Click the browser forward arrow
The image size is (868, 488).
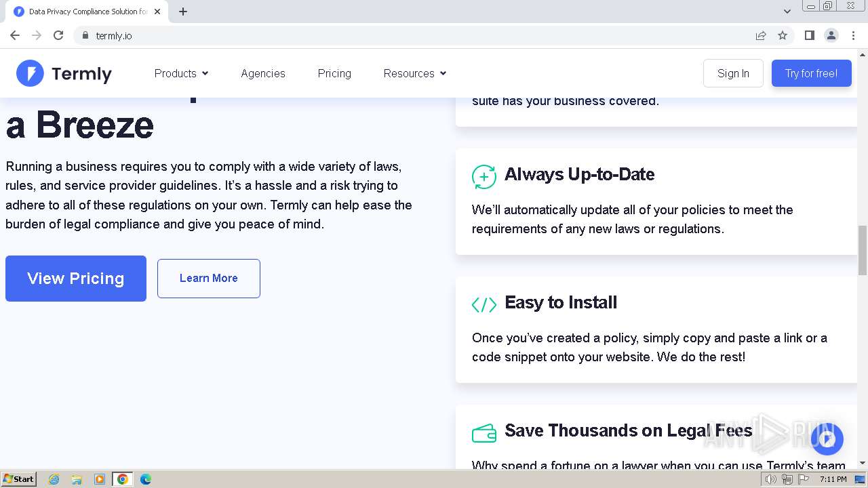click(37, 35)
